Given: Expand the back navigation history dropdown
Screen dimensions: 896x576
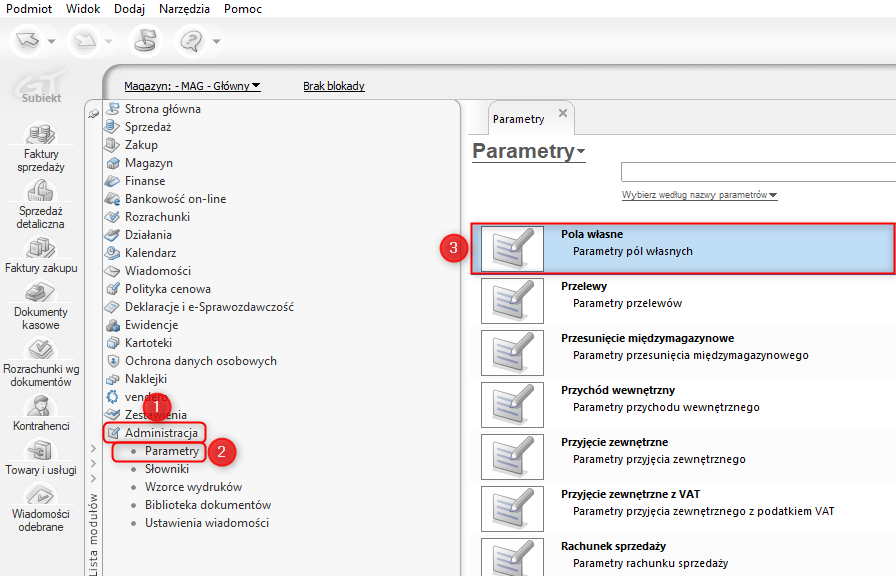Looking at the screenshot, I should (51, 41).
